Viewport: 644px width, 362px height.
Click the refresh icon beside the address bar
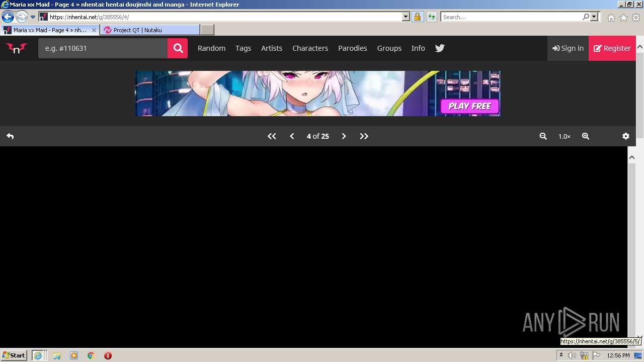point(431,17)
